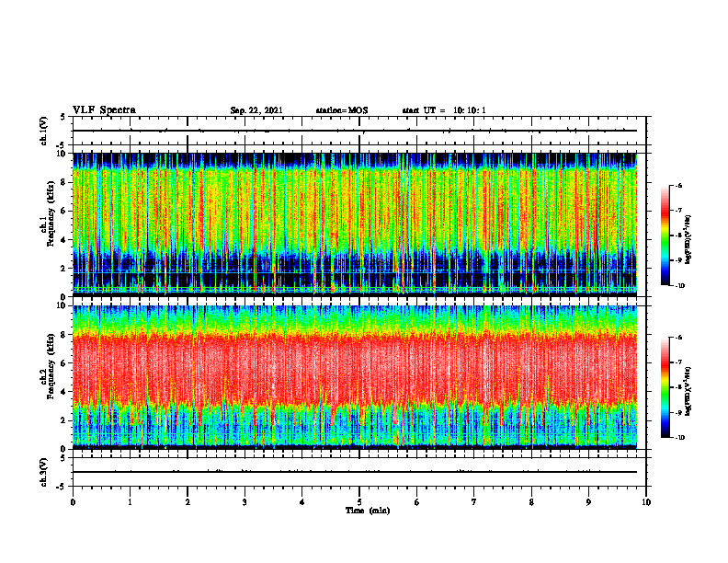
Task: Click the "ch.3(V)" waveform axis label
Action: click(x=43, y=472)
